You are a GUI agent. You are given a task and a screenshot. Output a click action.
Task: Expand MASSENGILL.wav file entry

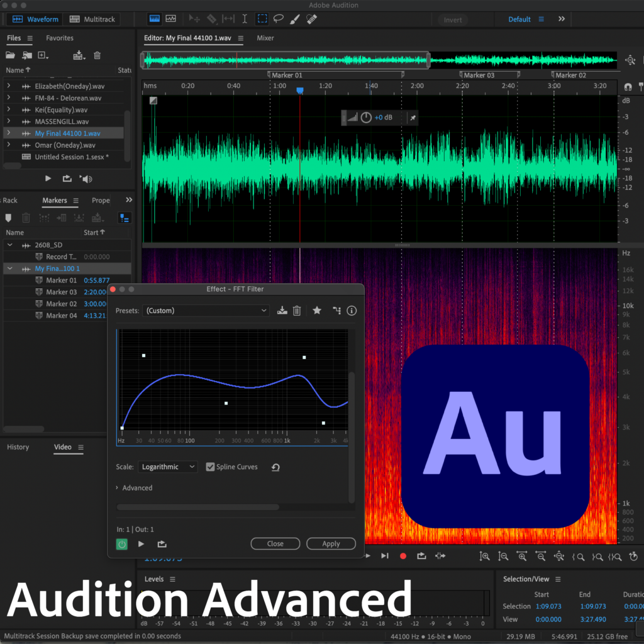click(x=9, y=121)
